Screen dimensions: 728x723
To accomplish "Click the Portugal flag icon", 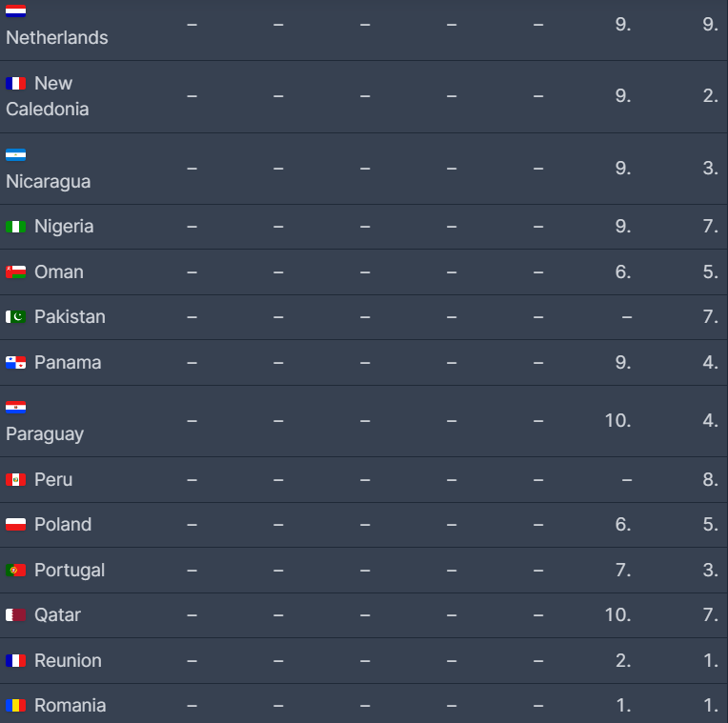I will [x=15, y=571].
